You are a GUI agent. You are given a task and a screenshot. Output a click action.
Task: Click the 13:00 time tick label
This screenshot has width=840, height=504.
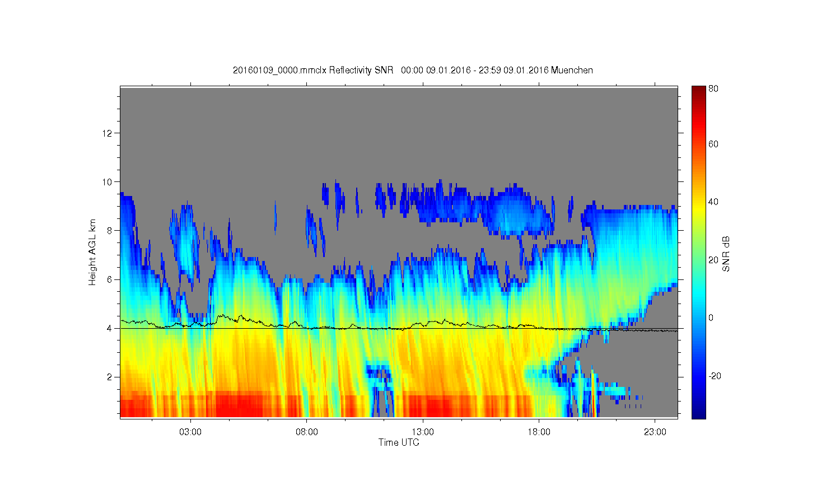pyautogui.click(x=423, y=432)
